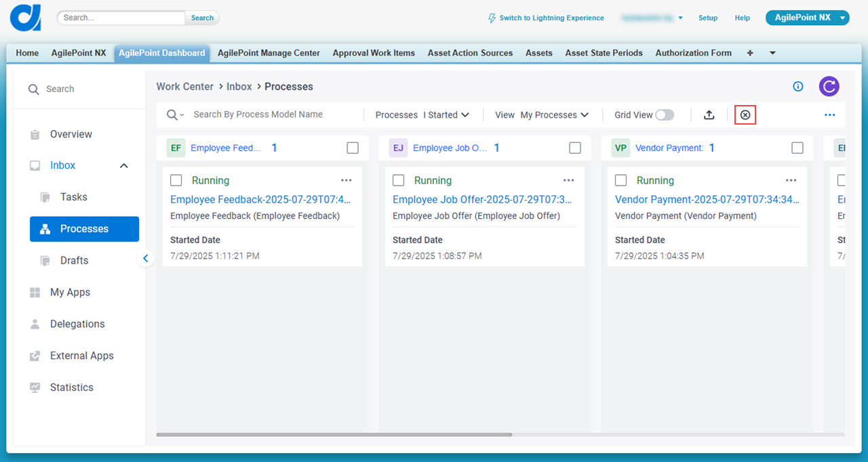Viewport: 868px width, 462px height.
Task: Check the Vendor Payment column checkbox
Action: [x=797, y=148]
